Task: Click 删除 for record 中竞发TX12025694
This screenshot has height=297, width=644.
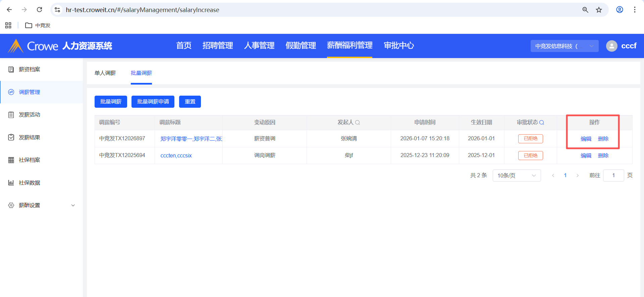Action: click(x=603, y=156)
